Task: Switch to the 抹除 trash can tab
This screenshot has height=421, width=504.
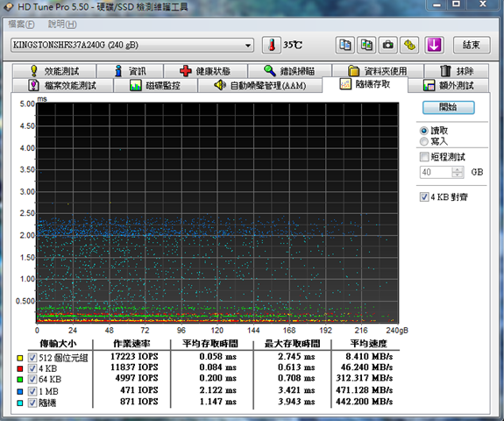Action: 457,71
